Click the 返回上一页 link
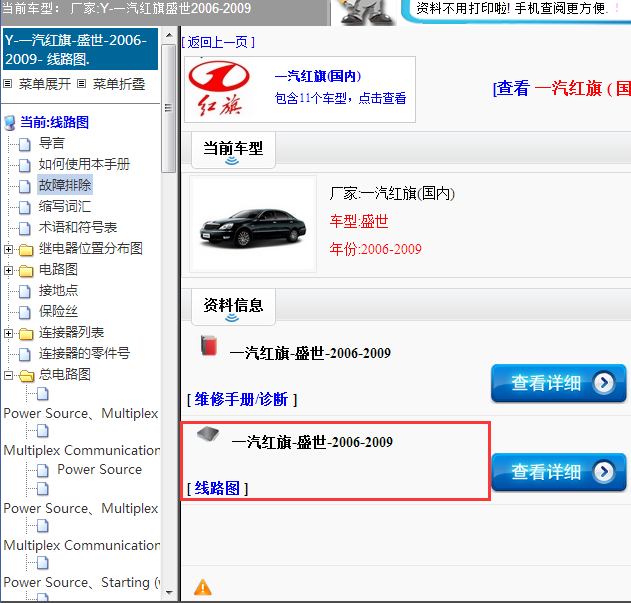 (x=218, y=42)
